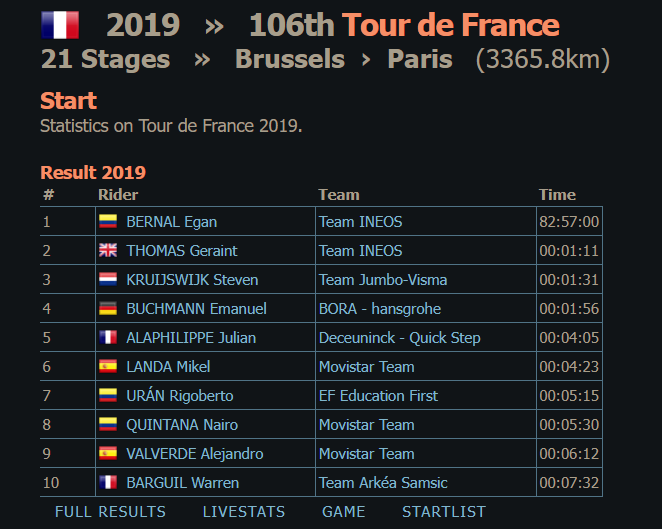
Task: Open the FULL RESULTS menu item
Action: (x=110, y=512)
